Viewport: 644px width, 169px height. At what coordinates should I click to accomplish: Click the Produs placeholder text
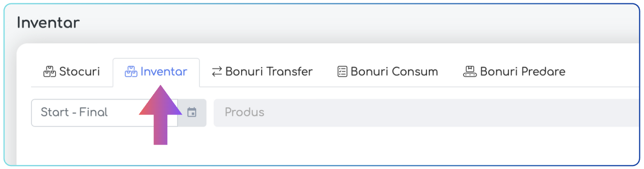tap(244, 112)
